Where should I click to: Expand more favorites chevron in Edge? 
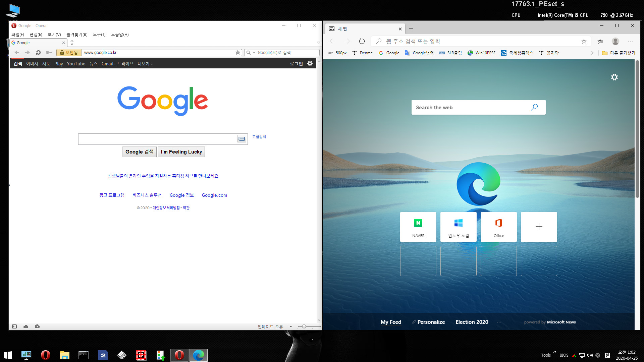(x=592, y=53)
